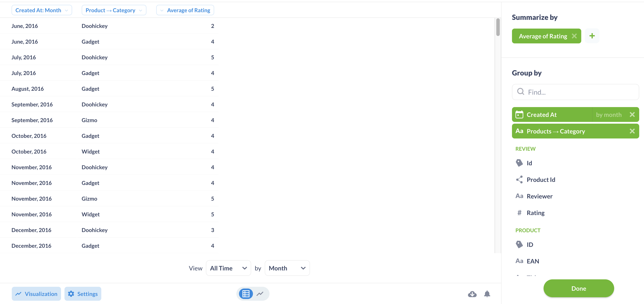Click the plus icon to add summarization
Image resolution: width=644 pixels, height=304 pixels.
[592, 36]
